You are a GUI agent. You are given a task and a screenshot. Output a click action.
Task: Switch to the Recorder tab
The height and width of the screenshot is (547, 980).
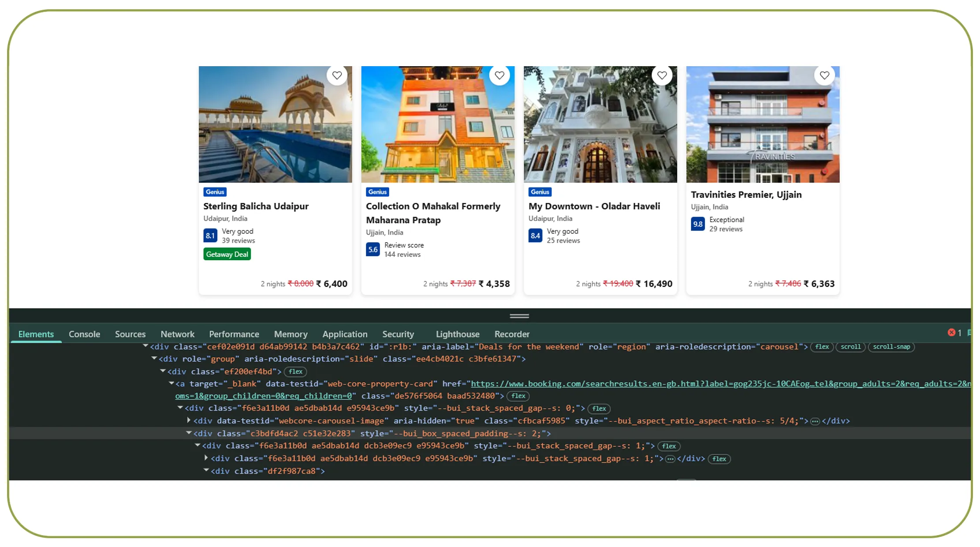[x=512, y=334]
